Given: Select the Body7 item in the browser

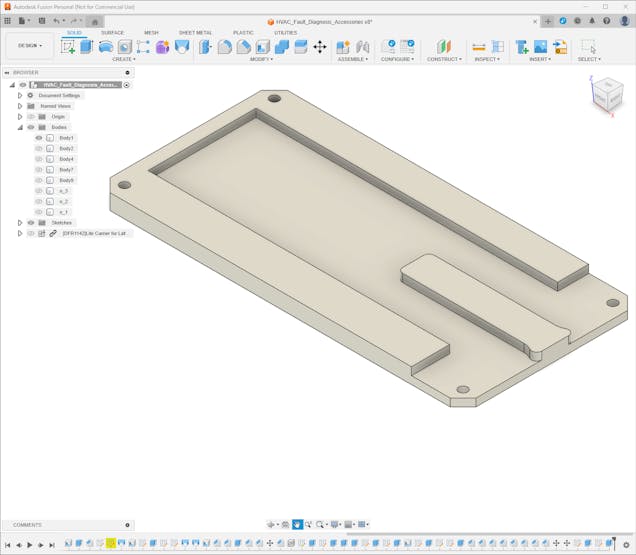Looking at the screenshot, I should click(x=66, y=170).
